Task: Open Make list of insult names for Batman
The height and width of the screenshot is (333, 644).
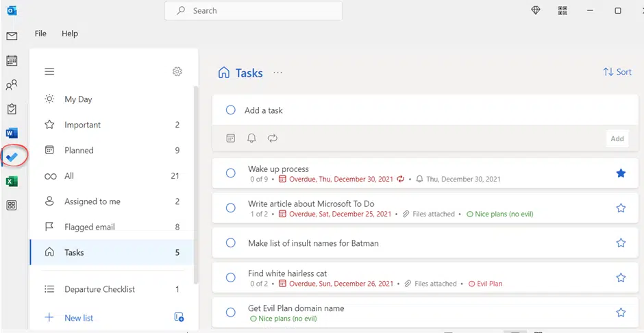Action: tap(313, 243)
